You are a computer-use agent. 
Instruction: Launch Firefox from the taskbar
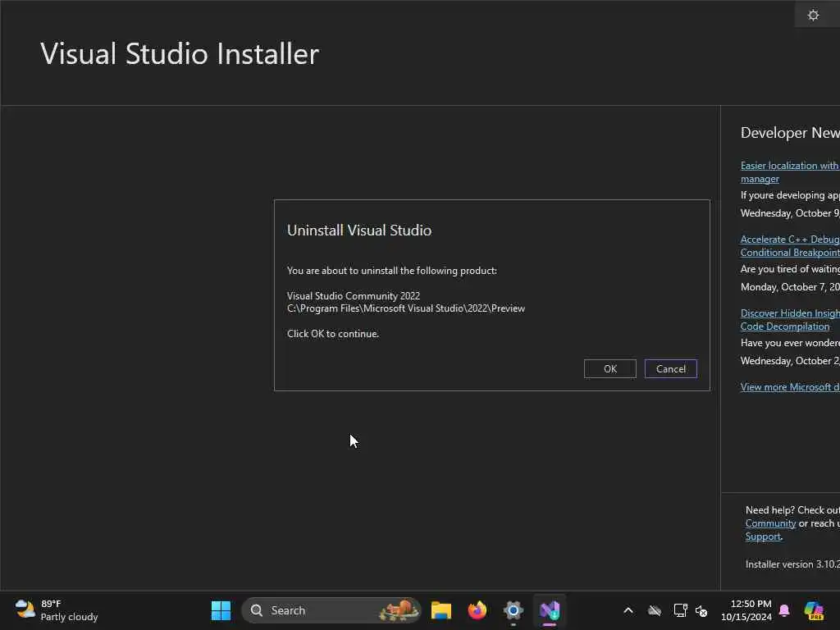[x=477, y=610]
